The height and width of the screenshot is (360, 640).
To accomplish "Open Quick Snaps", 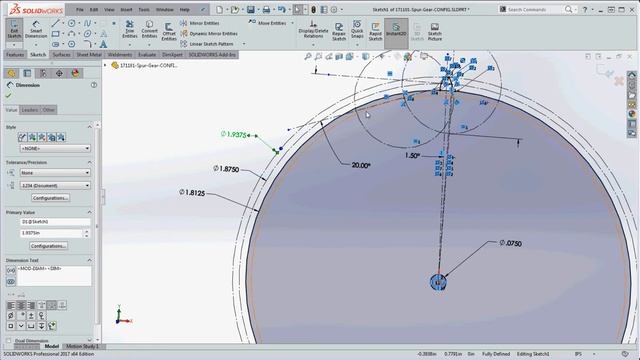I will click(357, 29).
